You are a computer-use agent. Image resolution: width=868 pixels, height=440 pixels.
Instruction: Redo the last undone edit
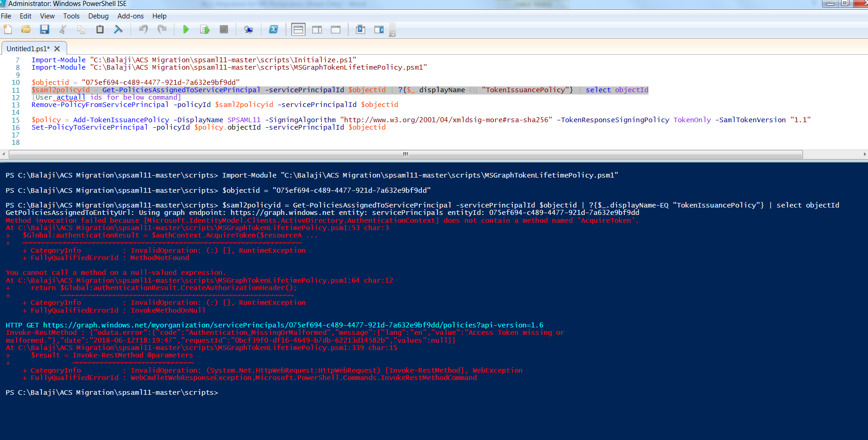pos(162,30)
